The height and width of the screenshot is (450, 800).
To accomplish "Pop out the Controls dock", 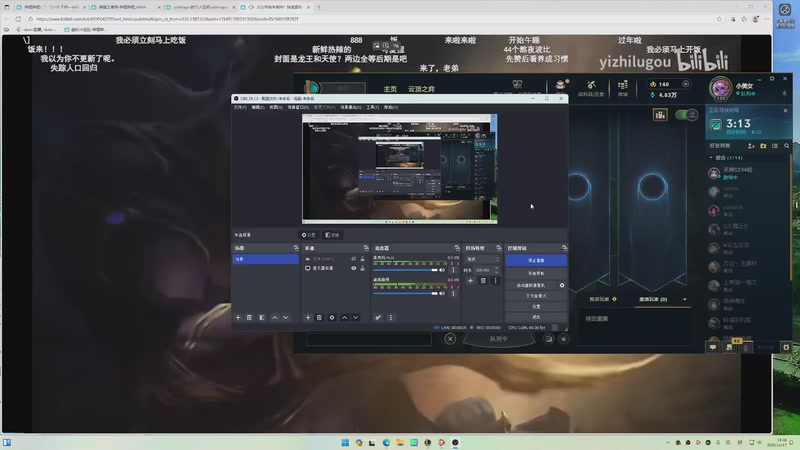I will tap(564, 248).
